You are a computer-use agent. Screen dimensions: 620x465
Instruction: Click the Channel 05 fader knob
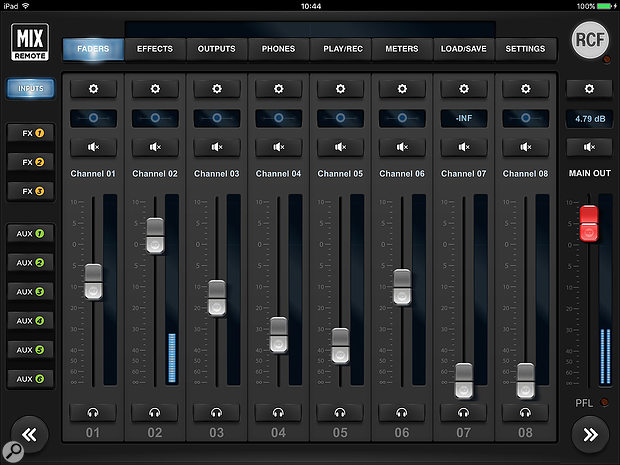tap(340, 346)
